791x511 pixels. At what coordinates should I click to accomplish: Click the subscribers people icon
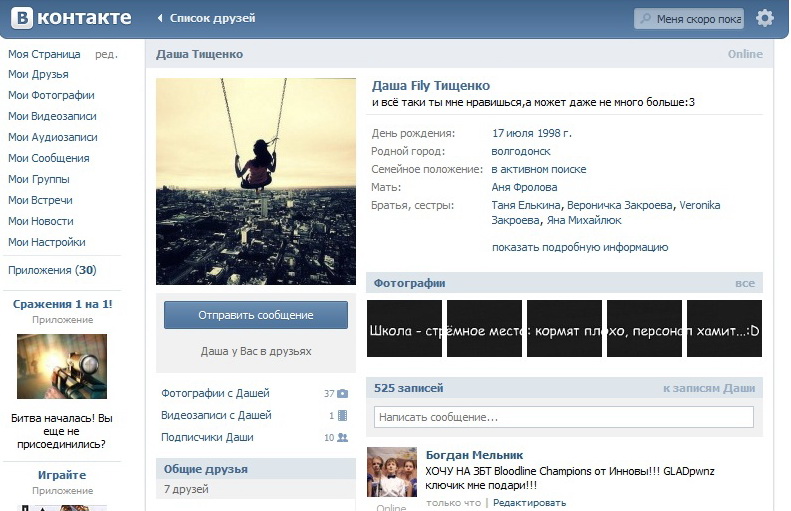(342, 438)
